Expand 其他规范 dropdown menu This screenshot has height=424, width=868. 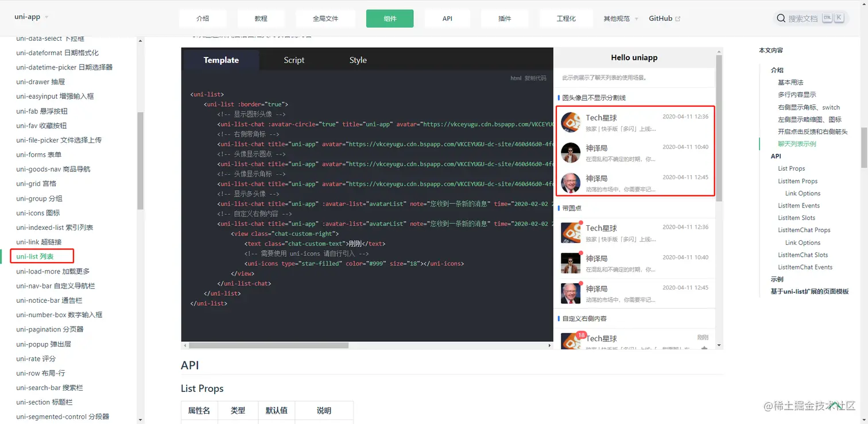pyautogui.click(x=621, y=18)
